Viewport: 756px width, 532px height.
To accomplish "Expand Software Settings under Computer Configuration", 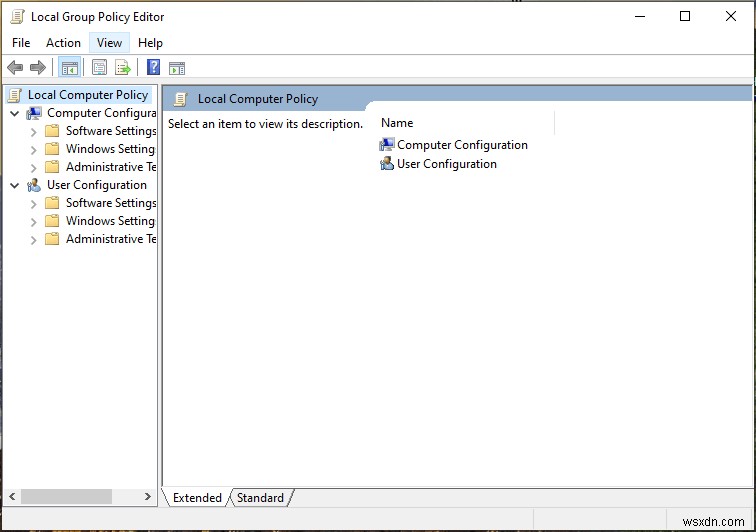I will [x=33, y=132].
